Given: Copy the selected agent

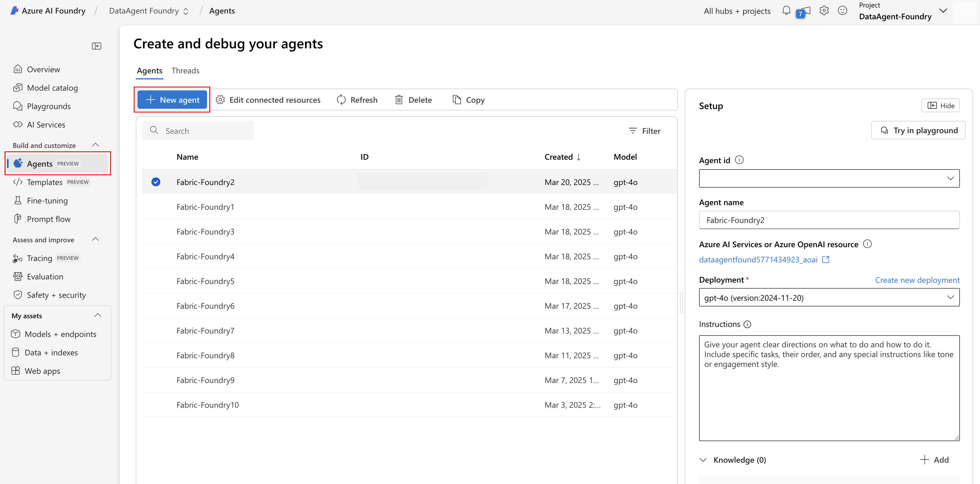Looking at the screenshot, I should pos(468,100).
